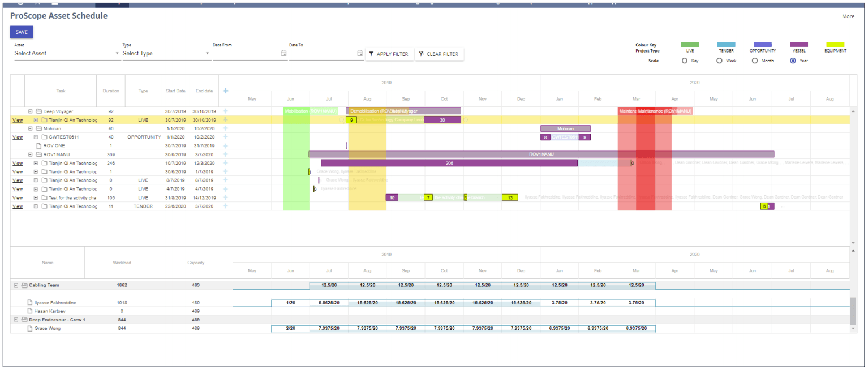Screen dimensions: 868x370
Task: Click the plus icon on the Deep Voyager row
Action: [x=225, y=111]
